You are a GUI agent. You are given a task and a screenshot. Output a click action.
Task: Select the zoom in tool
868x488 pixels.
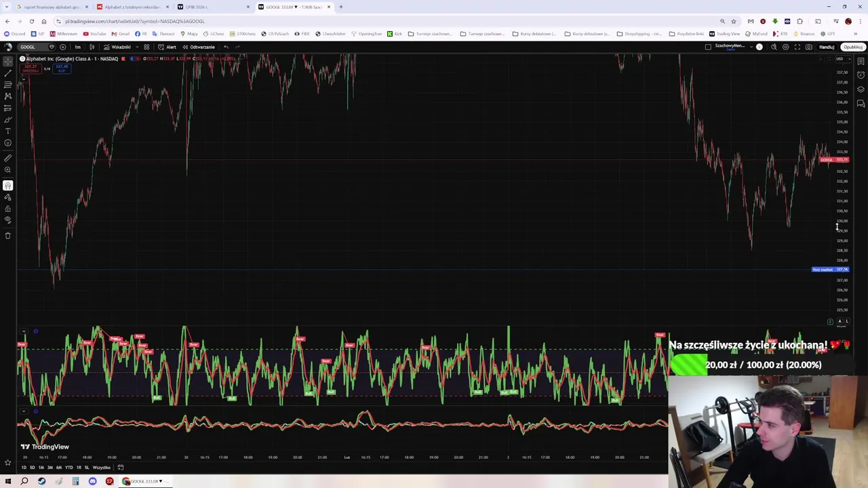pyautogui.click(x=8, y=169)
